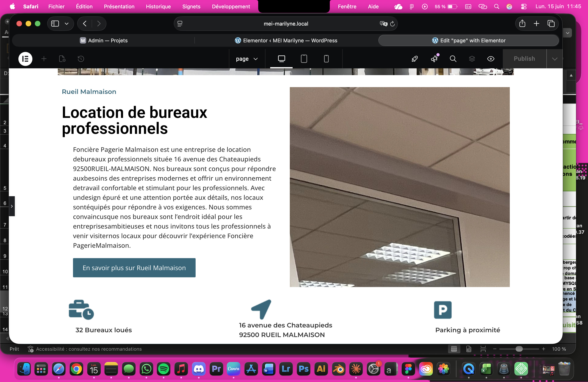Open Spotify from the Dock
588x382 pixels.
pos(164,369)
